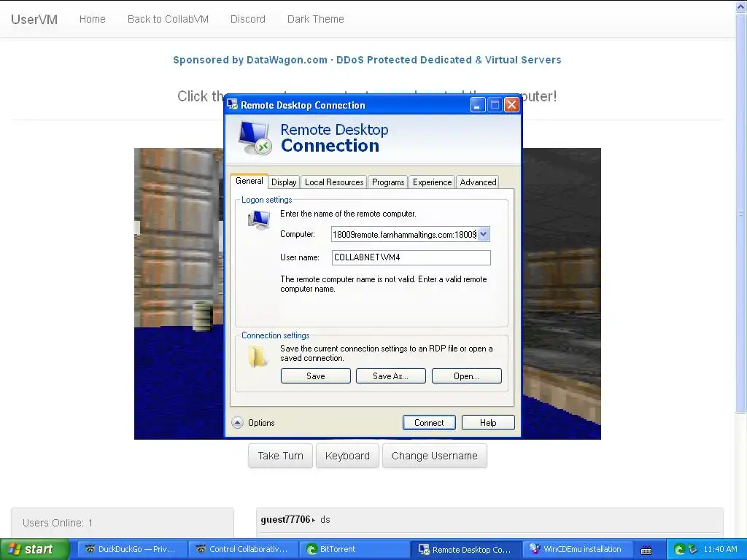
Task: Click the User name input field
Action: coord(411,257)
